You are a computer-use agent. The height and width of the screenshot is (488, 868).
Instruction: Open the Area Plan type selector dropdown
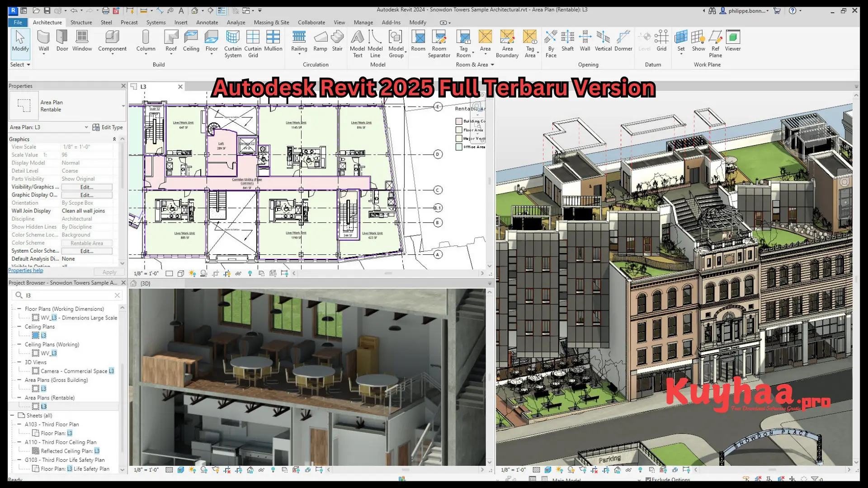pyautogui.click(x=87, y=127)
